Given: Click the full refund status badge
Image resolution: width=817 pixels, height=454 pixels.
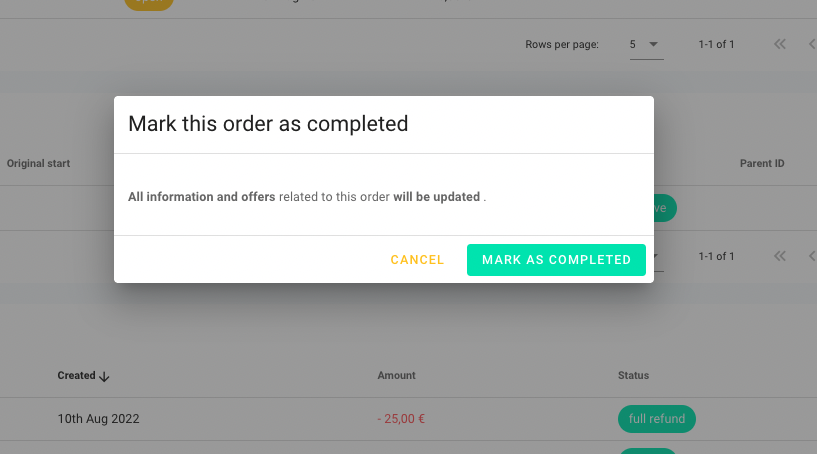Looking at the screenshot, I should (657, 419).
